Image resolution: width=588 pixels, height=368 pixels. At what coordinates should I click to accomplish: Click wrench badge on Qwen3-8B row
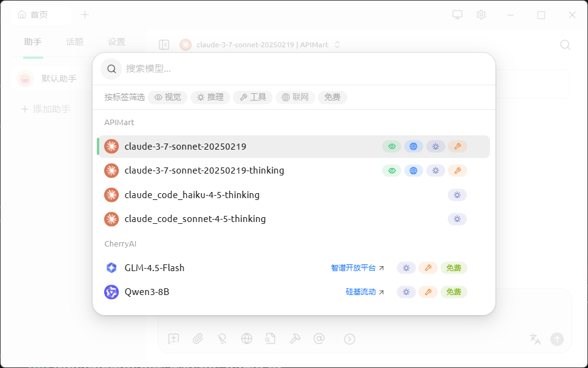pos(428,292)
